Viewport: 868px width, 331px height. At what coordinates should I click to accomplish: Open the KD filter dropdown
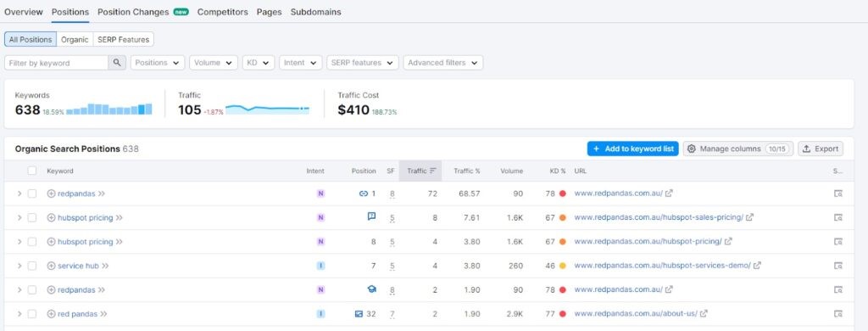[x=259, y=63]
